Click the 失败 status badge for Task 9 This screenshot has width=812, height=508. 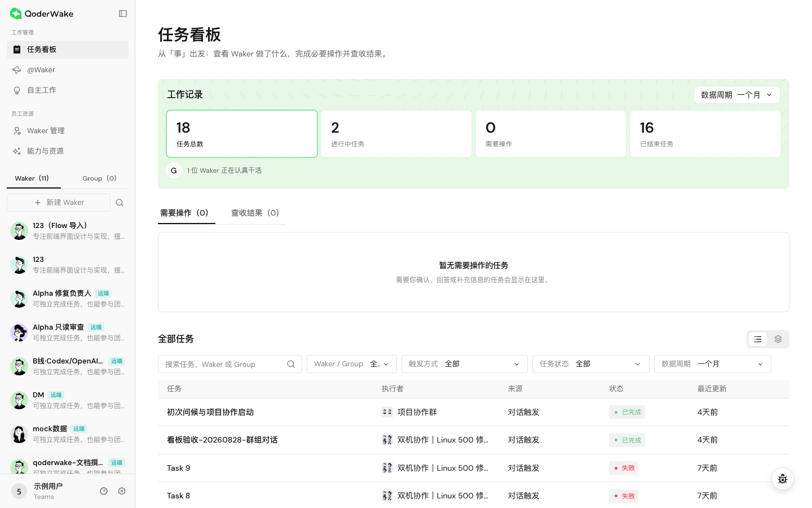tap(624, 468)
